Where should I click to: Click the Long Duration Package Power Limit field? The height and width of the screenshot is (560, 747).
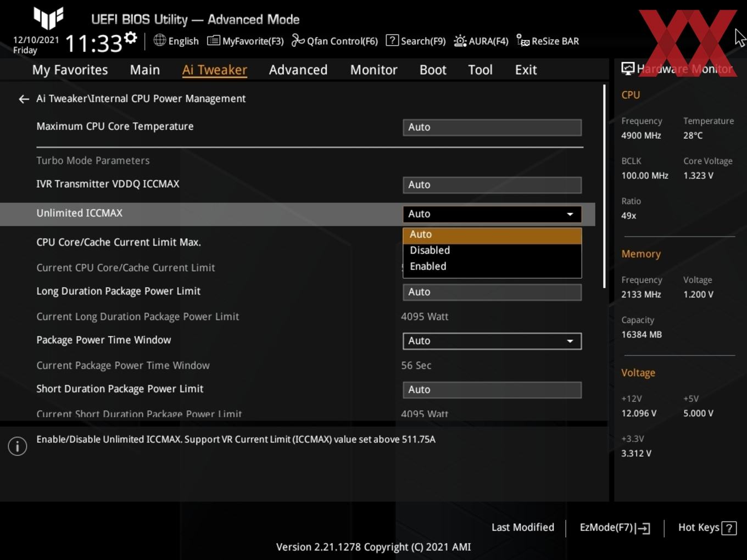click(x=492, y=292)
